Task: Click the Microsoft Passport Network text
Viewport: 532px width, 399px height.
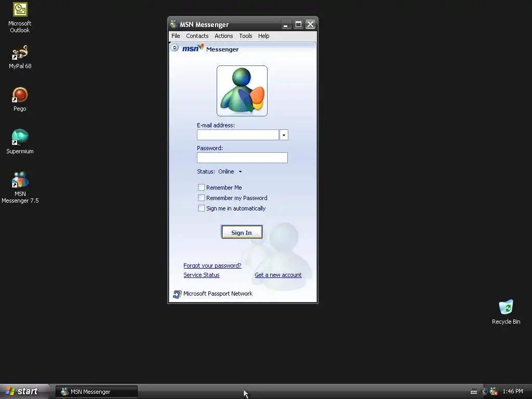Action: click(218, 294)
